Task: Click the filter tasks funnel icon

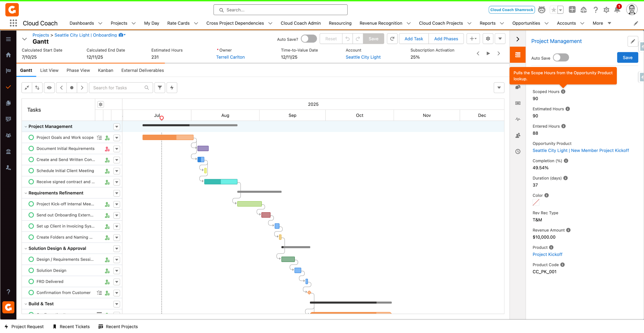Action: 160,88
